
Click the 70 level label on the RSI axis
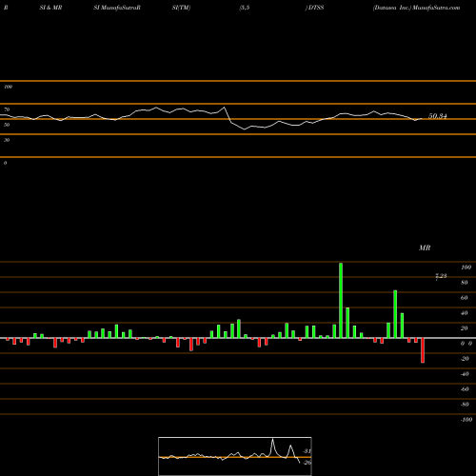pos(7,109)
